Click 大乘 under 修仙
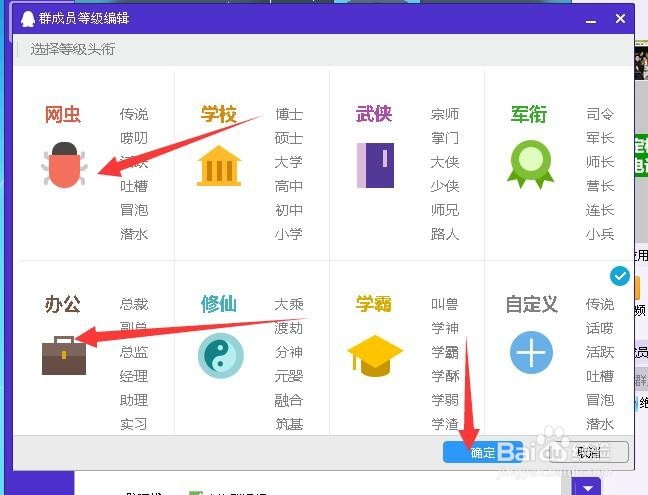The width and height of the screenshot is (648, 495). point(289,304)
